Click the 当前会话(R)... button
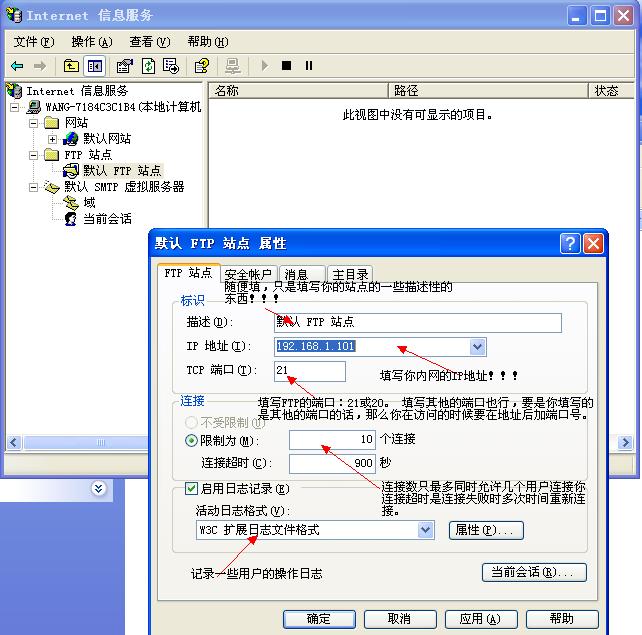The image size is (642, 635). [x=534, y=572]
